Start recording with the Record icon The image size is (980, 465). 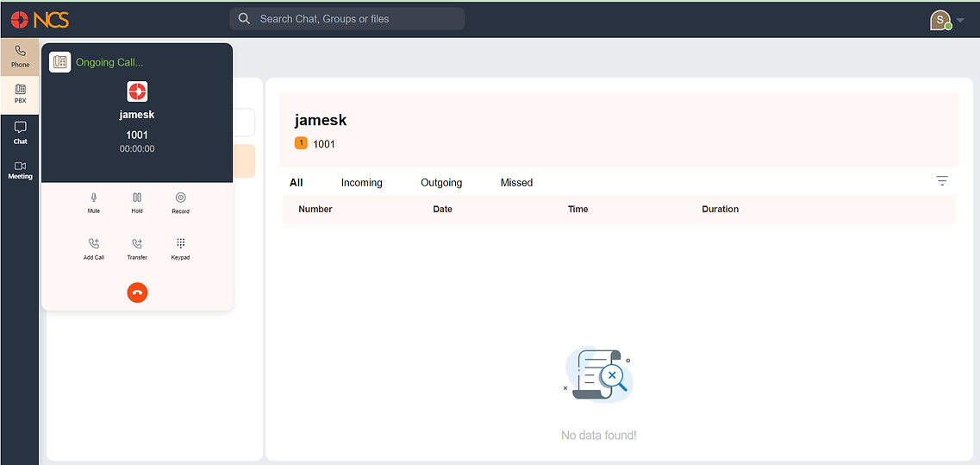pyautogui.click(x=181, y=203)
